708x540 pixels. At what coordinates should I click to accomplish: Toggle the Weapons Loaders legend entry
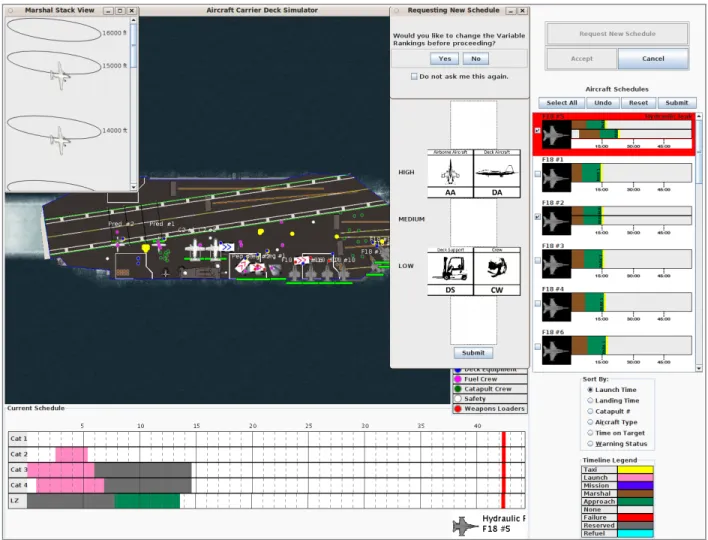(490, 409)
